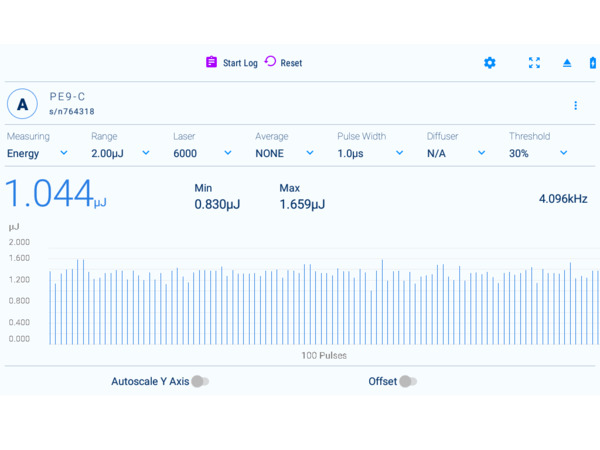Viewport: 600px width, 450px height.
Task: Click the Start Log clipboard icon
Action: [211, 62]
